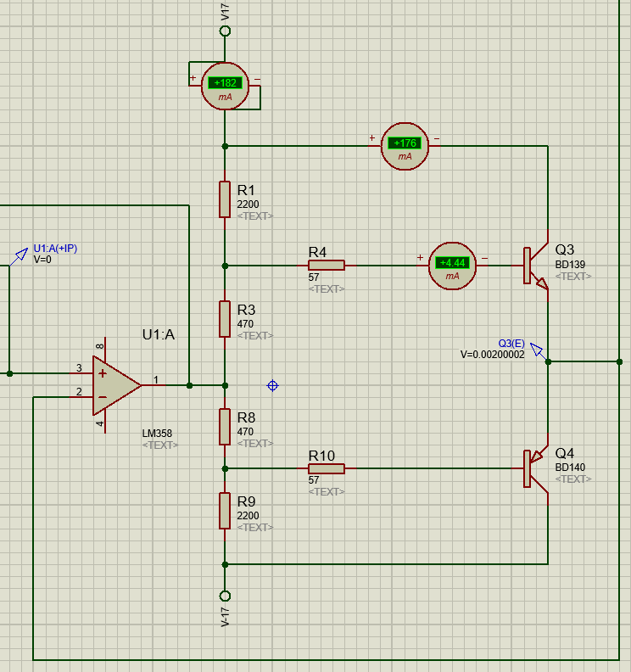Click resistor R8 symbol
The height and width of the screenshot is (672, 631).
225,426
